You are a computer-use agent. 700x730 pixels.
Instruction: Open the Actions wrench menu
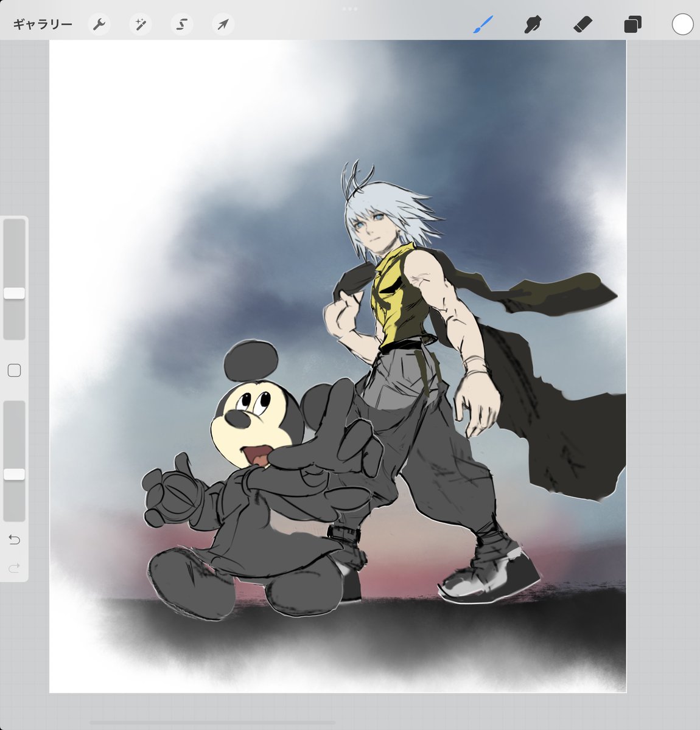99,24
